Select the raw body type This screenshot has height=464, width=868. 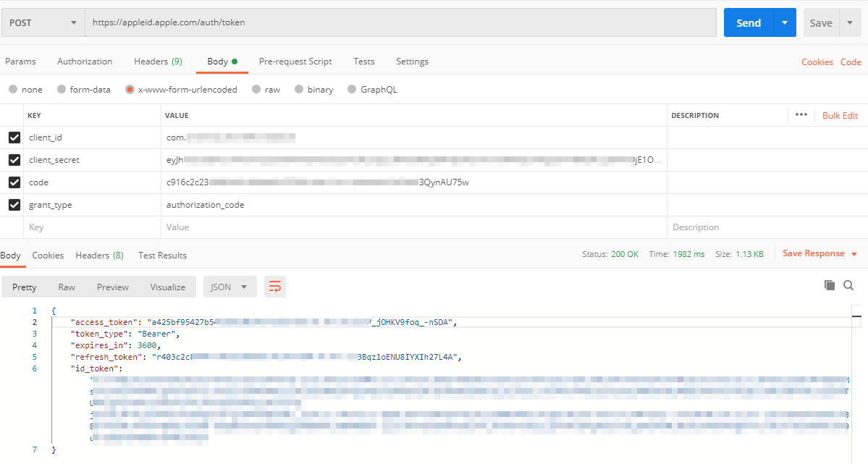pyautogui.click(x=266, y=89)
